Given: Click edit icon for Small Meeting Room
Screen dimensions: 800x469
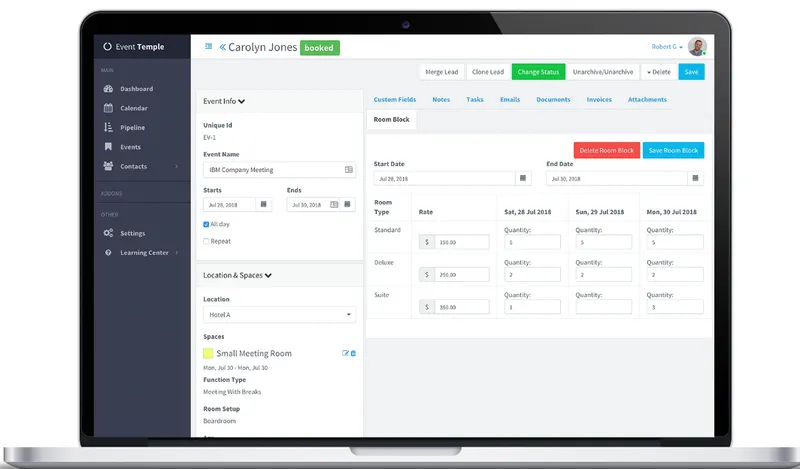Looking at the screenshot, I should coord(345,353).
